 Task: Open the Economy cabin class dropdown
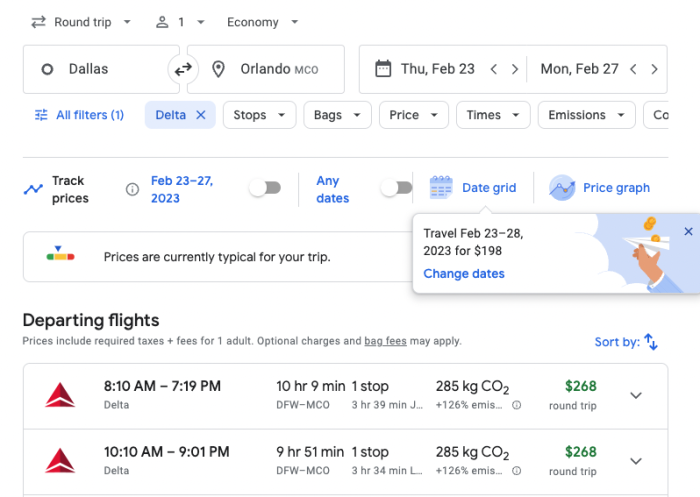[263, 22]
